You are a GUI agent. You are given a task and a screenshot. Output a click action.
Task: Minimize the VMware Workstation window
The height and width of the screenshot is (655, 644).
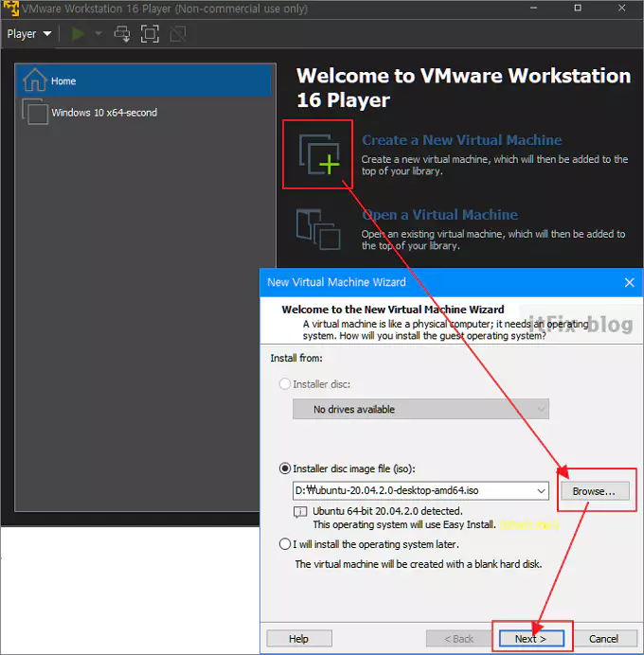(x=534, y=8)
